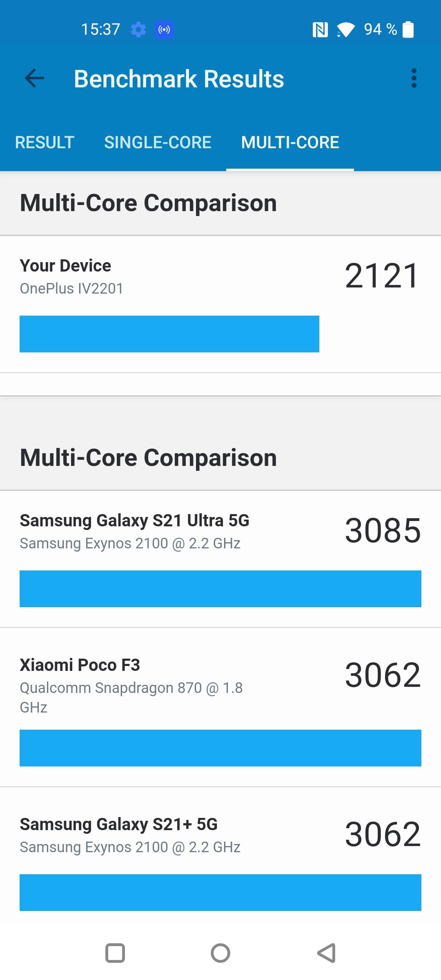
Task: Tap the 2121 multi-core score
Action: [382, 276]
